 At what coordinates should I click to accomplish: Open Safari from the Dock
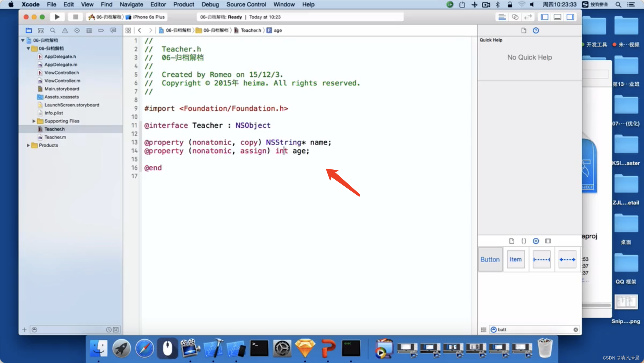(x=144, y=349)
